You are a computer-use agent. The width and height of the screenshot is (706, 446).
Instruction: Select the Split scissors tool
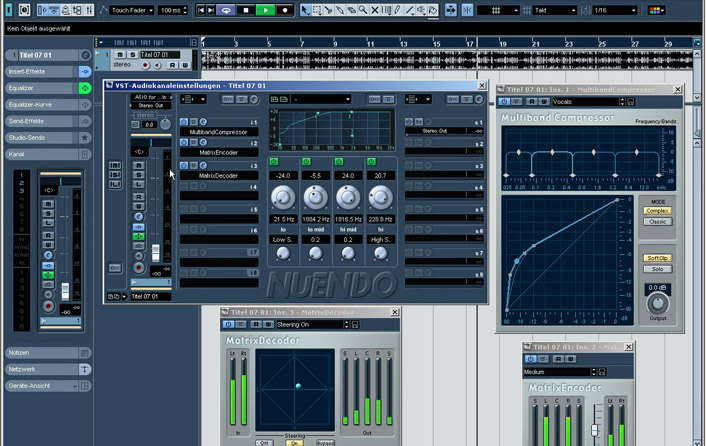[328, 10]
